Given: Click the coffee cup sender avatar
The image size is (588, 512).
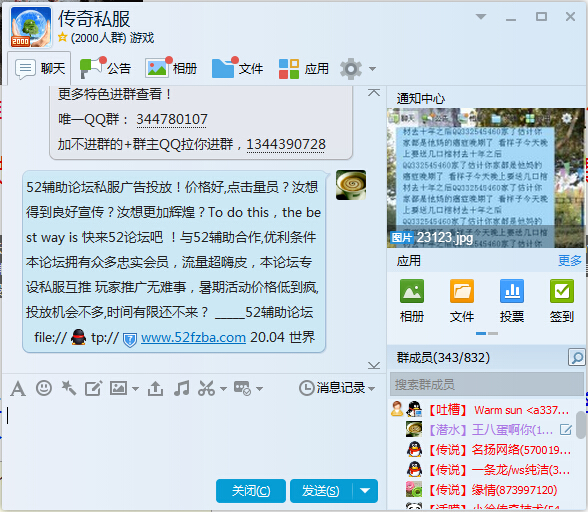Looking at the screenshot, I should coord(351,185).
